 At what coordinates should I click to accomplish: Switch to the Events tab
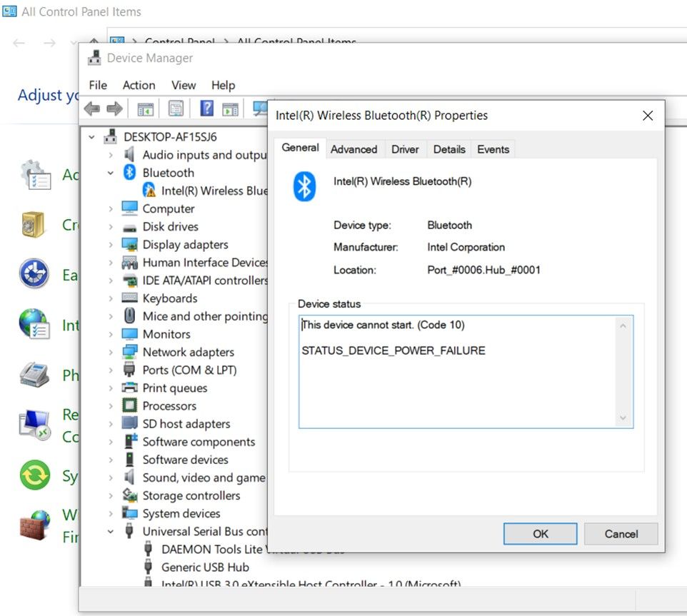pos(493,149)
